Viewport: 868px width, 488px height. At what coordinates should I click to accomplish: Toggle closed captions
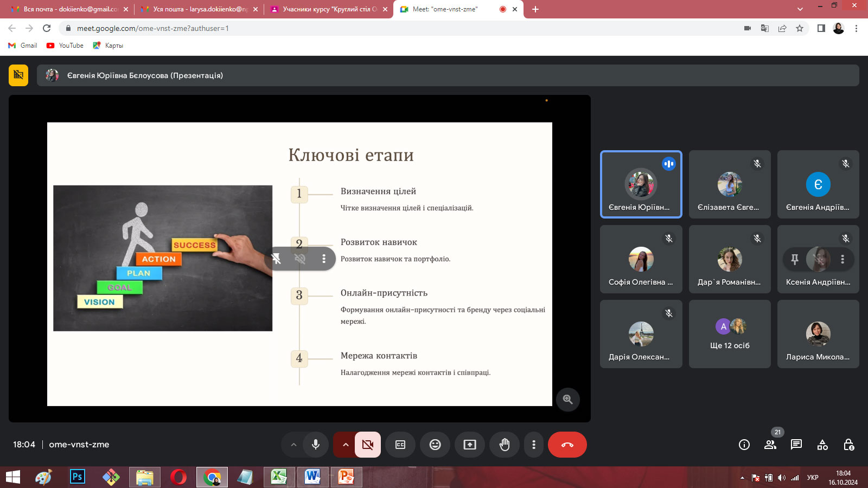pos(400,445)
